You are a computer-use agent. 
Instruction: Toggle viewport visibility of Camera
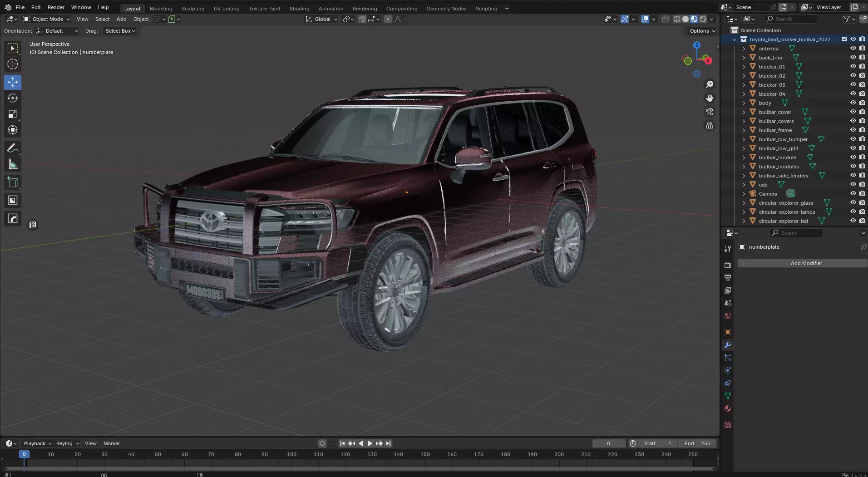(853, 193)
